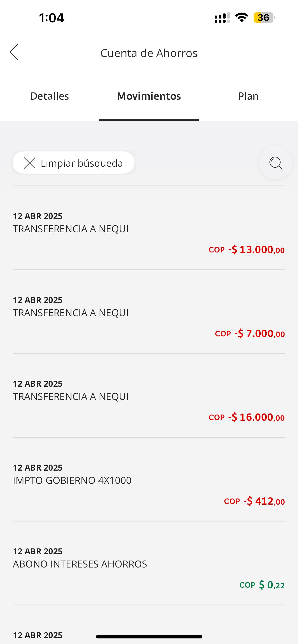Tap the Wi-Fi icon in status bar
Image resolution: width=298 pixels, height=644 pixels.
point(241,18)
